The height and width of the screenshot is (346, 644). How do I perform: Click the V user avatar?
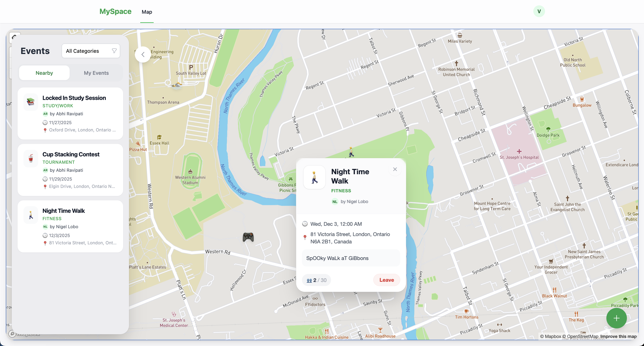click(539, 11)
